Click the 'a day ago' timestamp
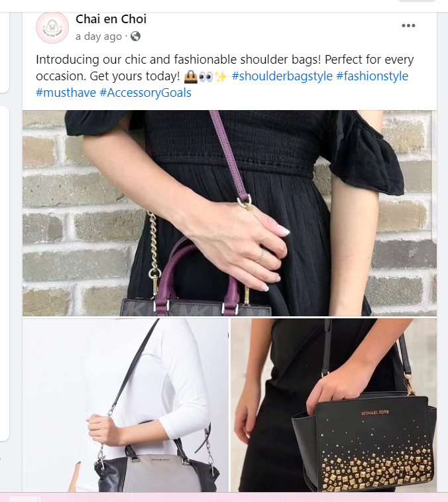This screenshot has width=448, height=502. 99,36
